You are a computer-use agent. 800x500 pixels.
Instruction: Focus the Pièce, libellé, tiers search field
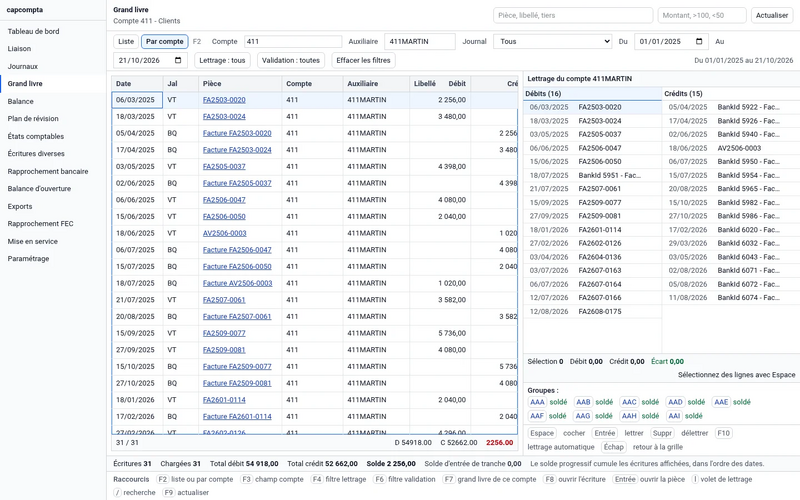pos(573,15)
